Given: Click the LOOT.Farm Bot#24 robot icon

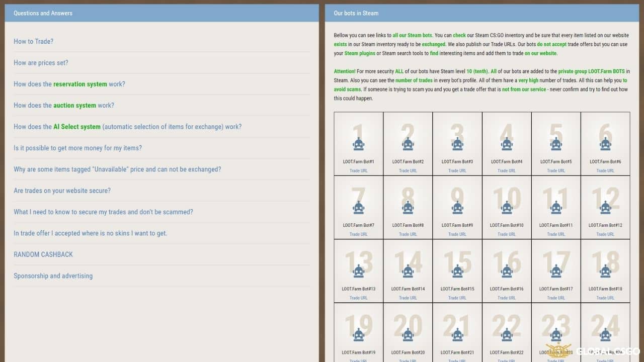Looking at the screenshot, I should [605, 335].
